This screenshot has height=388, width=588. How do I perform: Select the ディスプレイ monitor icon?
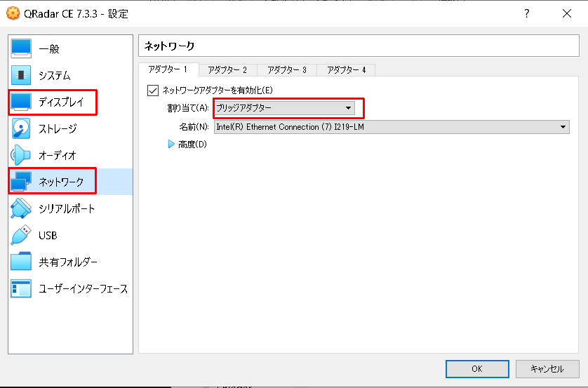[21, 102]
